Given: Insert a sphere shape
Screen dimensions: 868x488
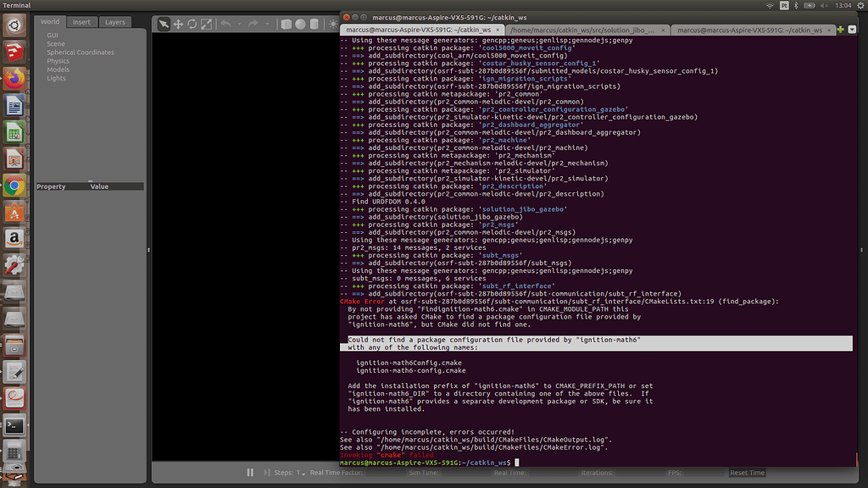Looking at the screenshot, I should click(300, 24).
